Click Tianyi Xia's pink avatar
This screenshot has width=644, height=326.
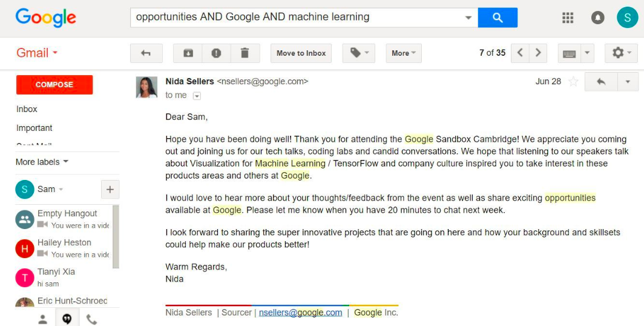25,278
